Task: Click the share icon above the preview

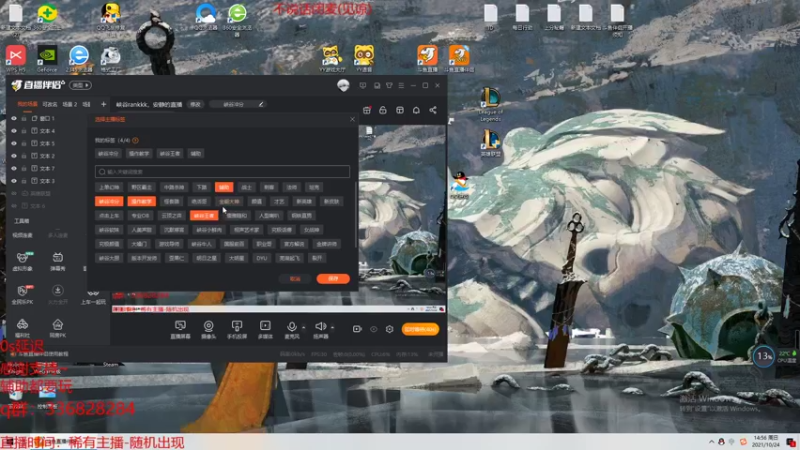Action: [433, 110]
